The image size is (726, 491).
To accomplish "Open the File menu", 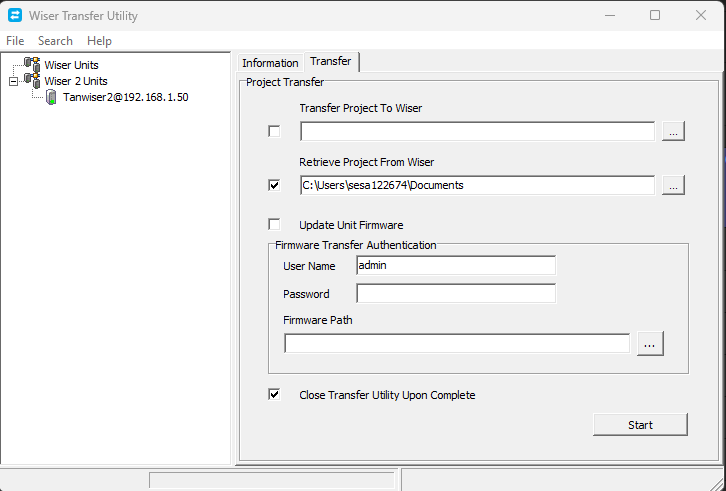I will pos(15,41).
